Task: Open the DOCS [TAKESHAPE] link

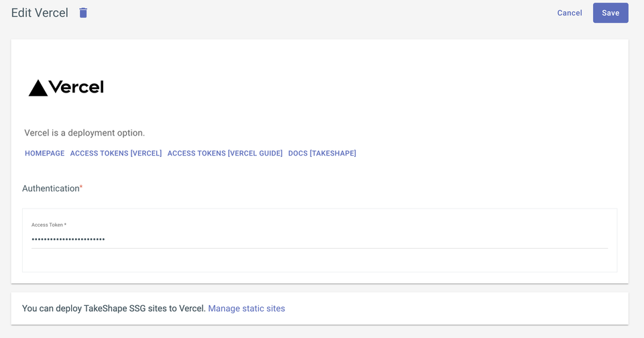Action: click(x=322, y=154)
